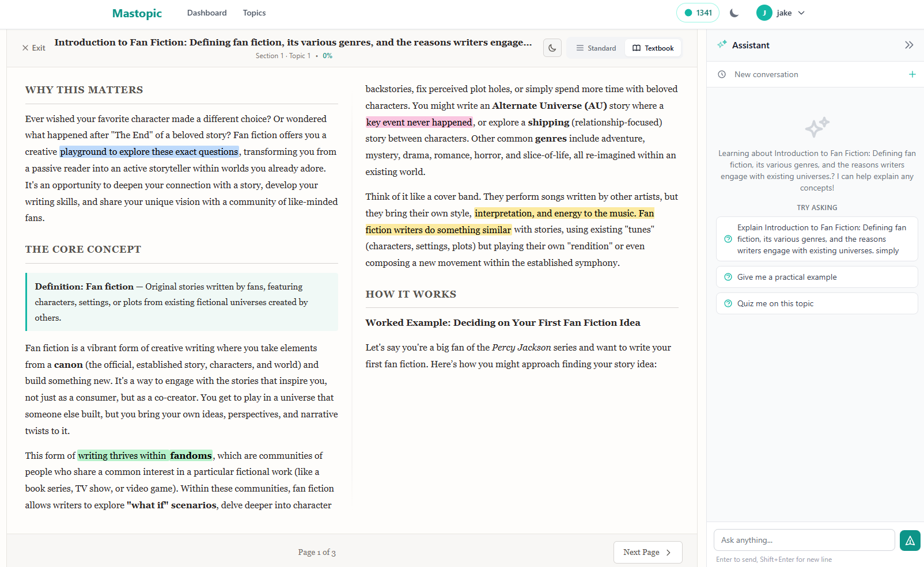Collapse the Assistant panel
The image size is (924, 567).
coord(908,45)
